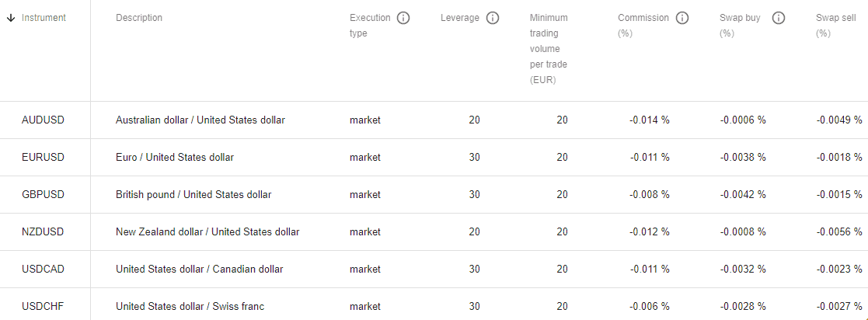Open the USDCHF instrument
Image resolution: width=868 pixels, height=320 pixels.
[44, 306]
